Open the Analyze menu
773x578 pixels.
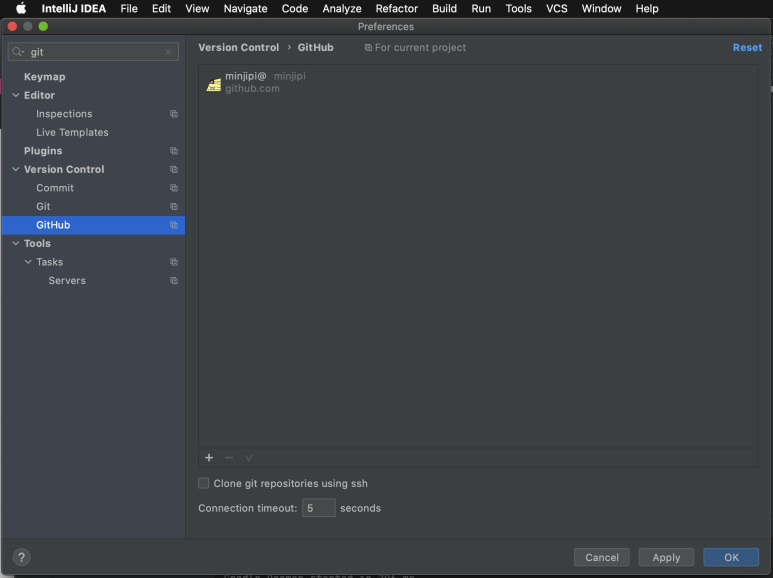[342, 8]
